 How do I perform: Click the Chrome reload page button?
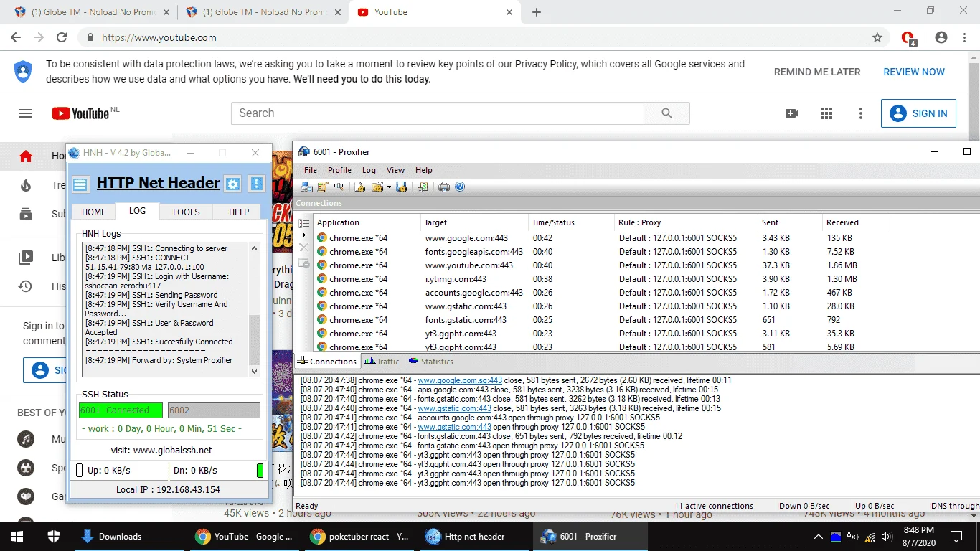62,37
